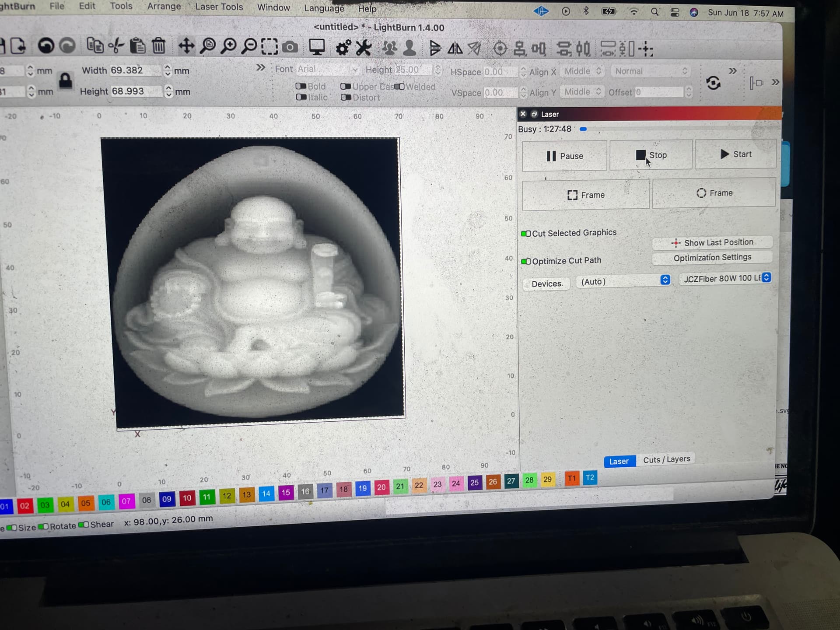The width and height of the screenshot is (840, 630).
Task: Click the macOS Spotlight search icon
Action: (x=654, y=12)
